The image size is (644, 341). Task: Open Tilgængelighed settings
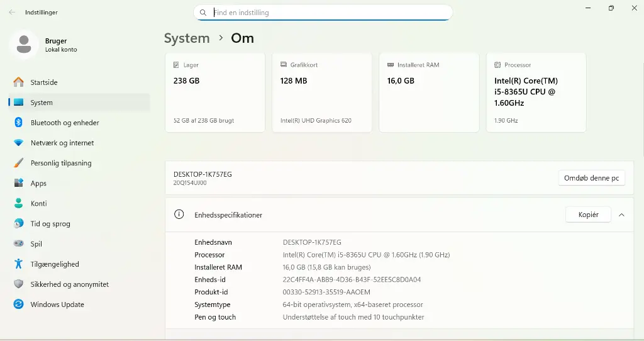(55, 264)
